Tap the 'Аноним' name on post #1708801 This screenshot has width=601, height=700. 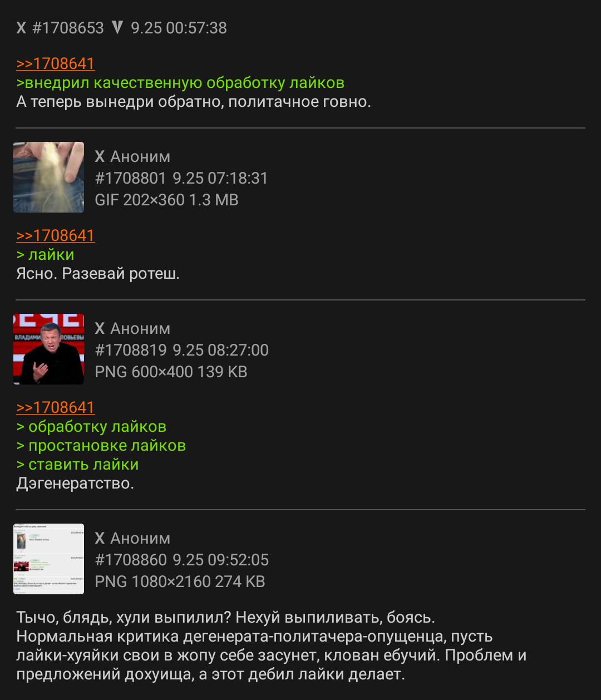140,157
